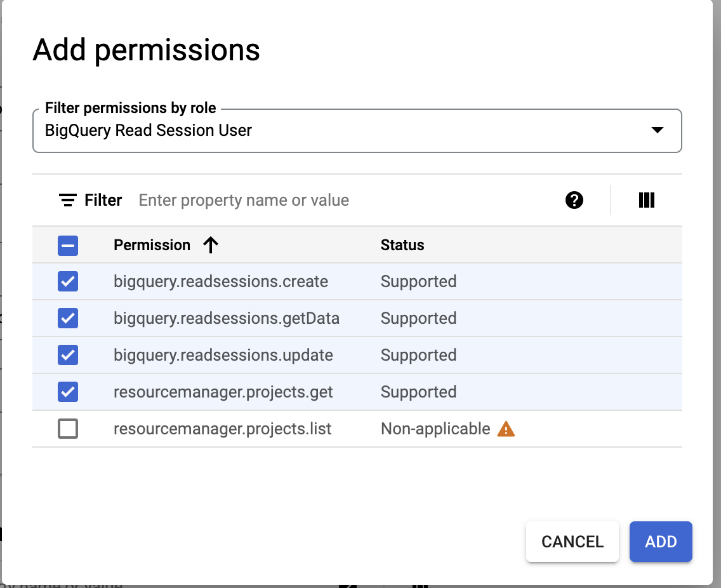This screenshot has width=721, height=588.
Task: Click the Status column header
Action: [402, 245]
